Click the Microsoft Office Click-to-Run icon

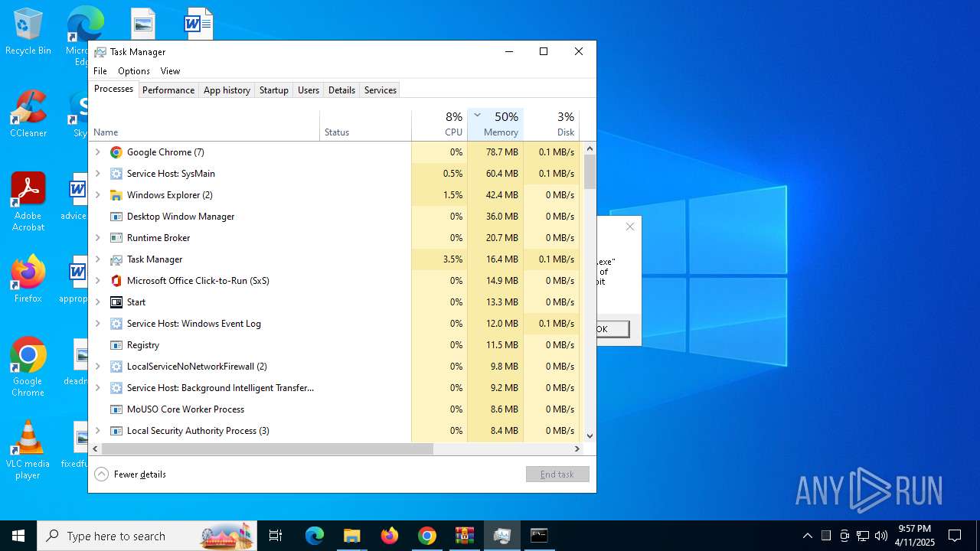click(116, 281)
